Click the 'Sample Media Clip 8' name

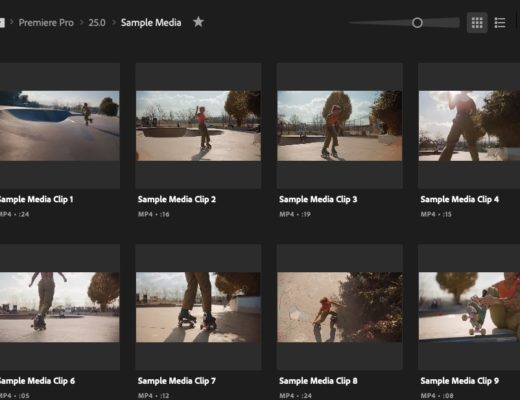point(318,381)
